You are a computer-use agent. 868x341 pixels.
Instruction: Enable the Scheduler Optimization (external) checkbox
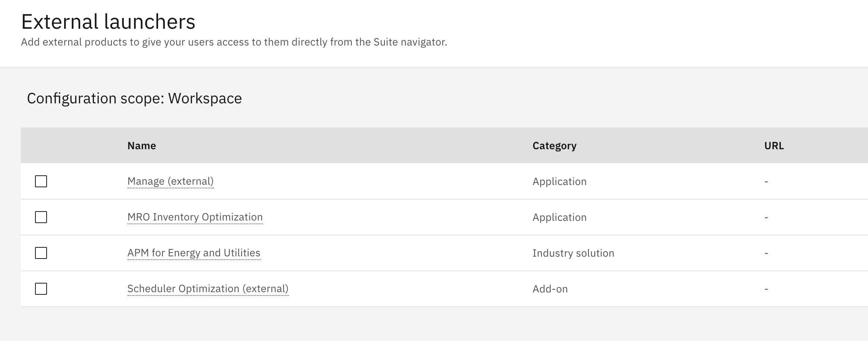point(41,288)
